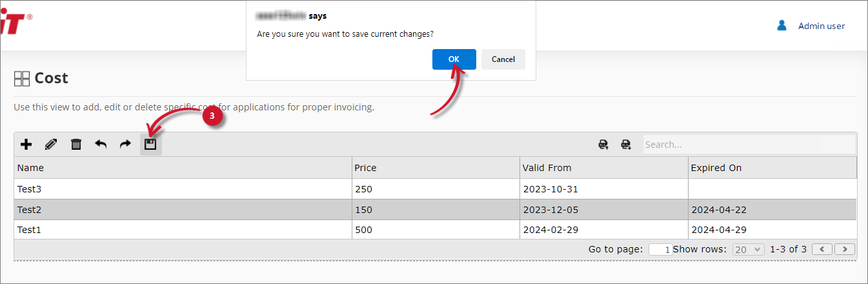This screenshot has width=868, height=284.
Task: Click the import CSV upload icon
Action: (603, 145)
